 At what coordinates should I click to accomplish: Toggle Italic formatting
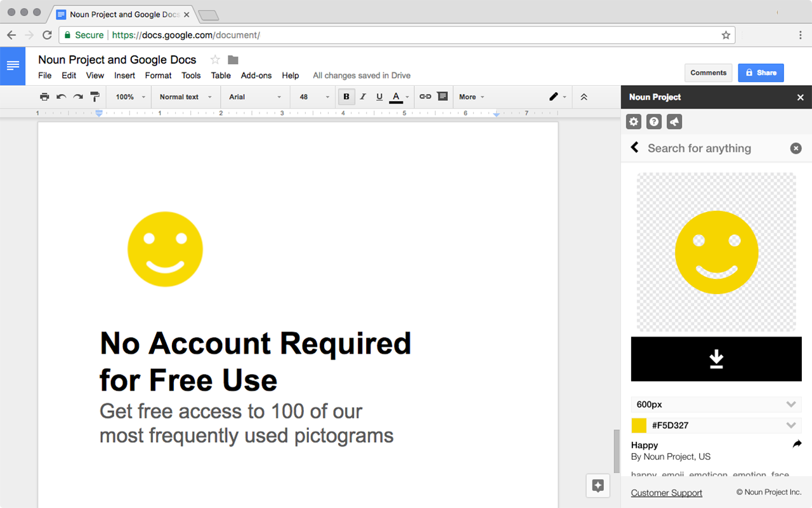(x=363, y=97)
